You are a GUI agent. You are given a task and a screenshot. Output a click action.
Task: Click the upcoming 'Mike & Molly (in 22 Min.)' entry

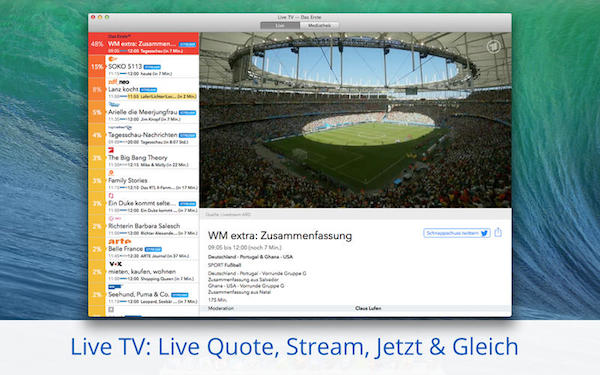click(x=165, y=165)
